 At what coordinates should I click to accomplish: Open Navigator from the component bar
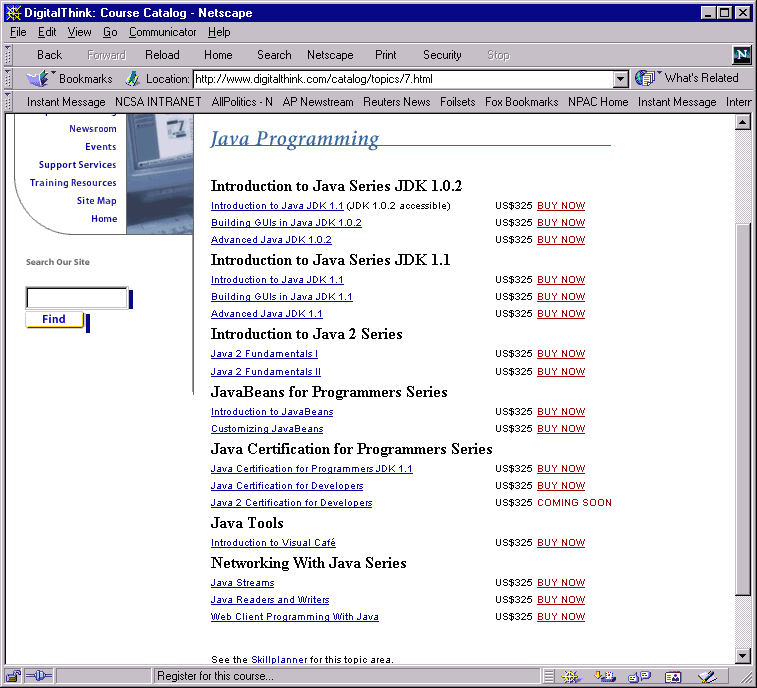[x=571, y=676]
